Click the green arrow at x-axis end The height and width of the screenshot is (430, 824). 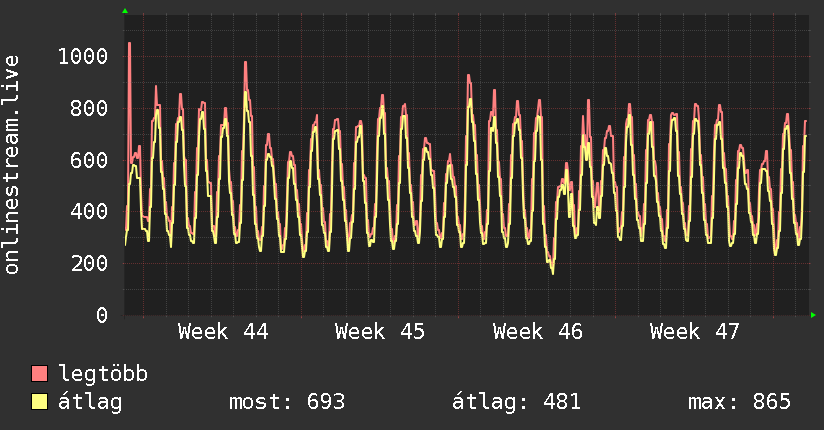(813, 315)
